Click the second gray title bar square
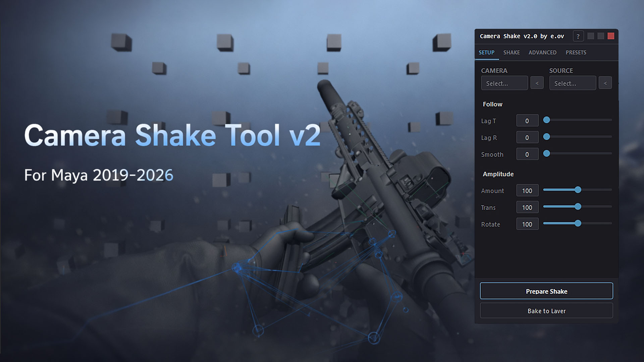644x362 pixels. tap(601, 36)
